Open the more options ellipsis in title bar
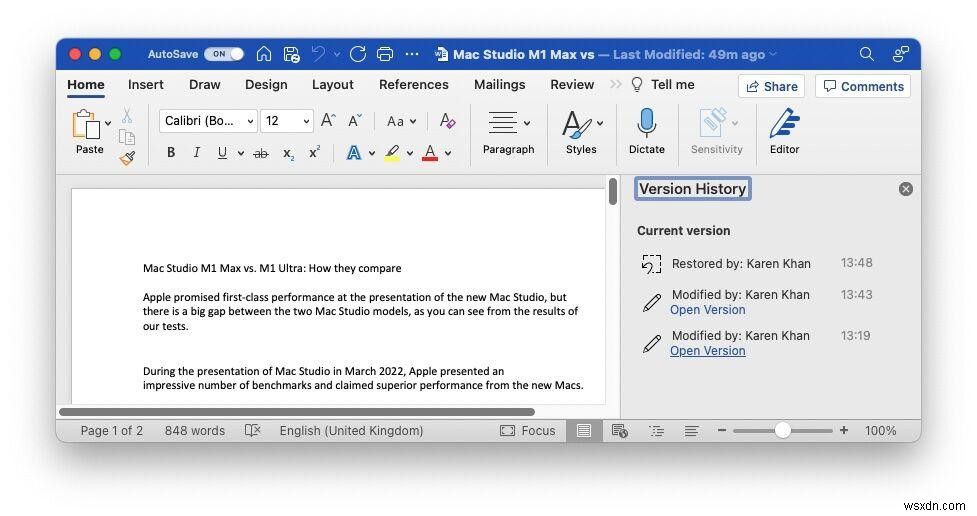Screen dimensions: 977x516 pos(412,54)
